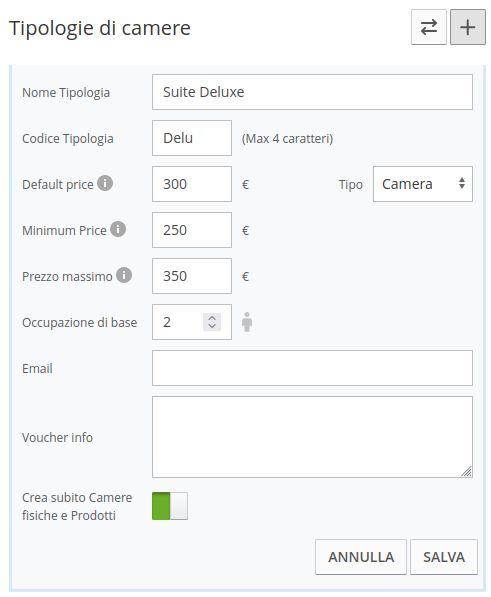Click the SALVA button
This screenshot has height=597, width=491.
coord(444,557)
